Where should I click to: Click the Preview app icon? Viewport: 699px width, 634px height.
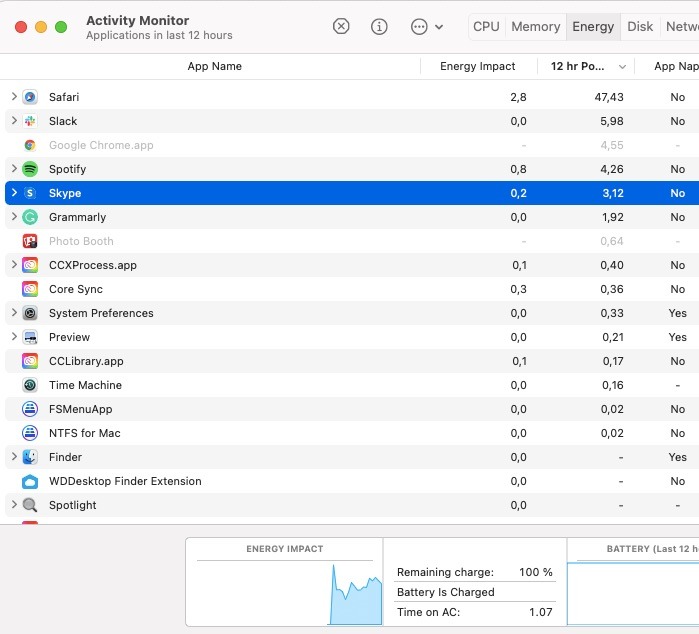[30, 337]
